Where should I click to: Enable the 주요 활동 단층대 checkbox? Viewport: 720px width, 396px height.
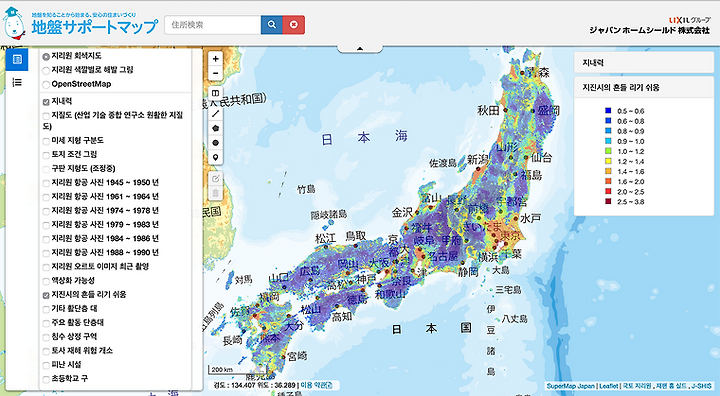pos(46,323)
